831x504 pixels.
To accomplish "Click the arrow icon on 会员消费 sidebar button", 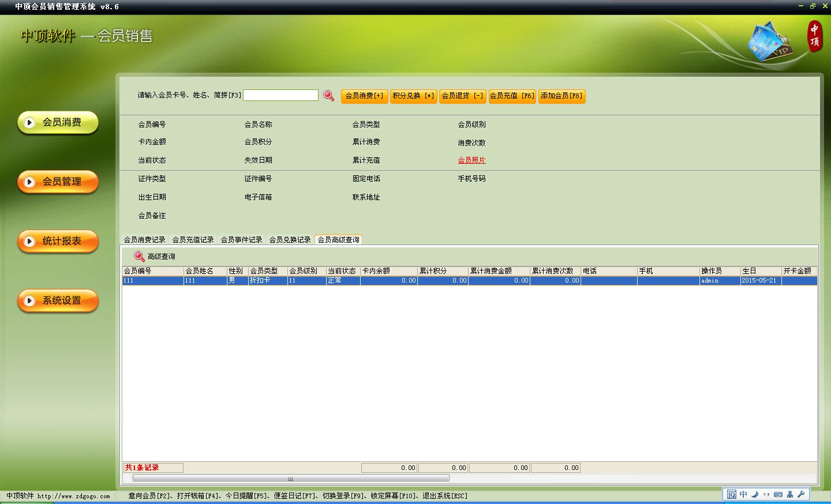I will 29,122.
